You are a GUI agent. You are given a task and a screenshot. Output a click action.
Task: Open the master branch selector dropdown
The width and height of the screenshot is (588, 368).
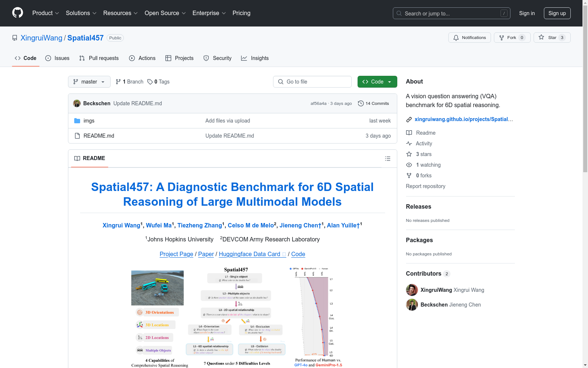click(x=89, y=82)
